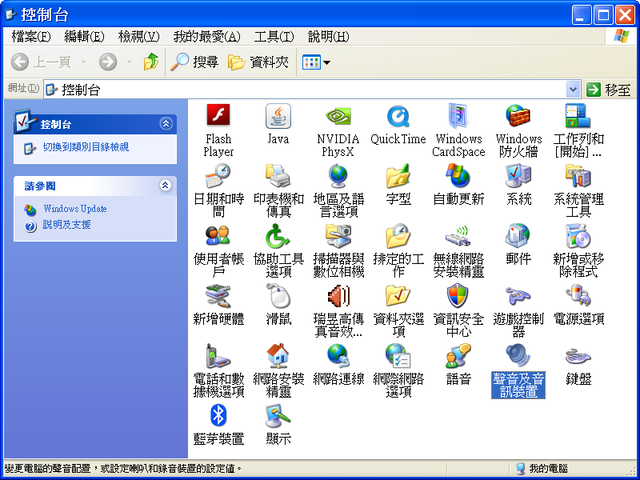This screenshot has height=480, width=640.
Task: Open the 鍵盤 keyboard icon
Action: (x=578, y=357)
